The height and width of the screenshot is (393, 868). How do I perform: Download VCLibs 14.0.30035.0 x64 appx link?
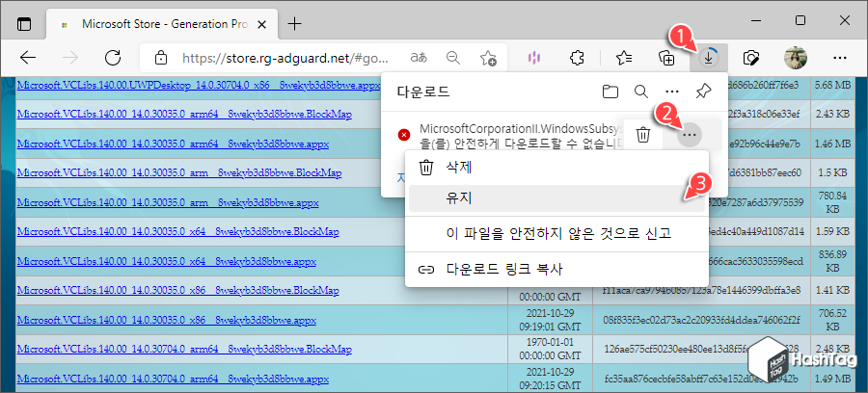[166, 260]
